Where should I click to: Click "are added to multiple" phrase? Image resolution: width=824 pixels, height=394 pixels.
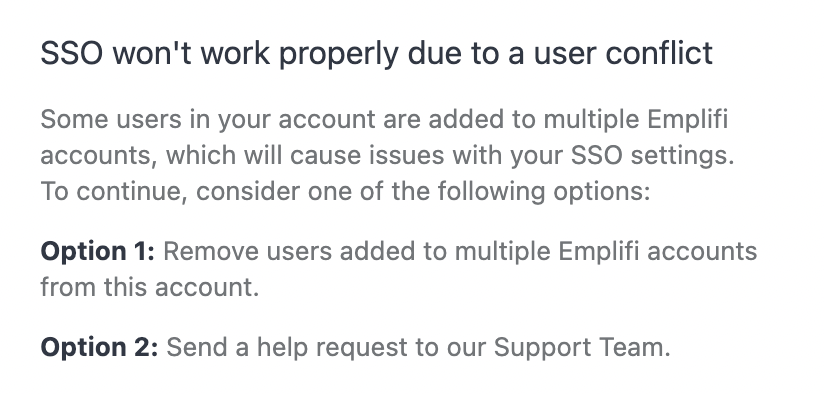click(511, 120)
